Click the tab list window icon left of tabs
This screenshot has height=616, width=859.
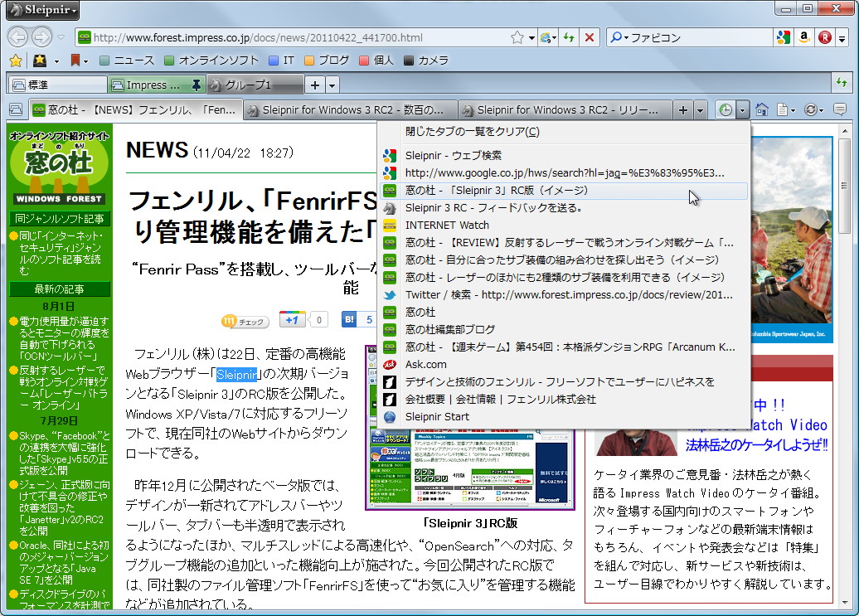16,109
